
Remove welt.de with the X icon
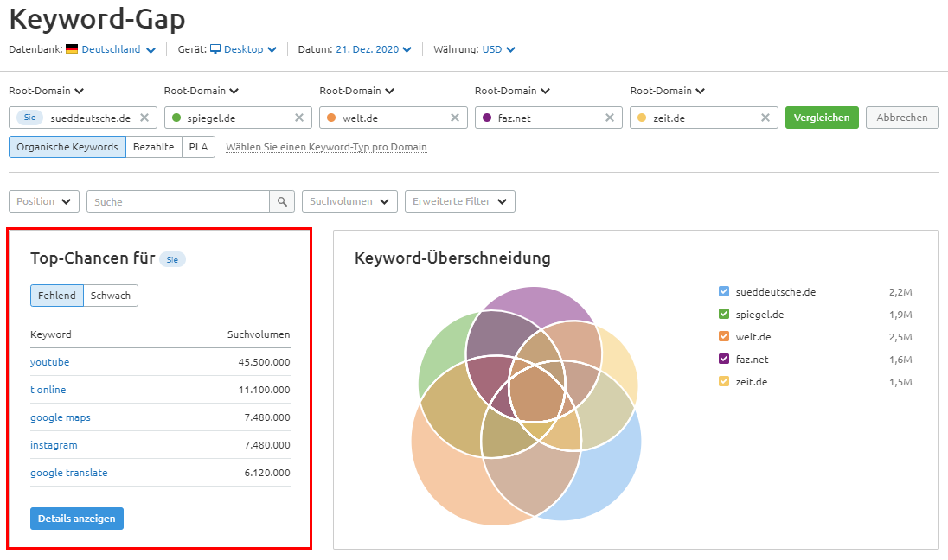click(455, 118)
